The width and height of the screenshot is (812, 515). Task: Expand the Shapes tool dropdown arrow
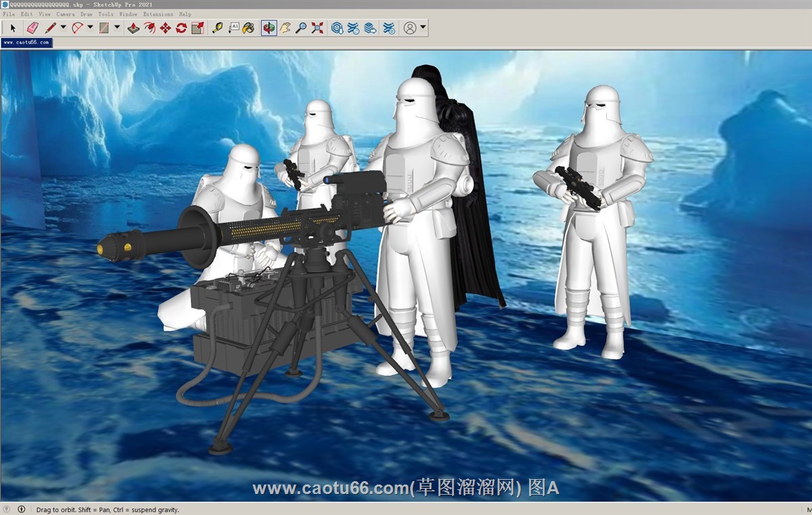click(117, 28)
